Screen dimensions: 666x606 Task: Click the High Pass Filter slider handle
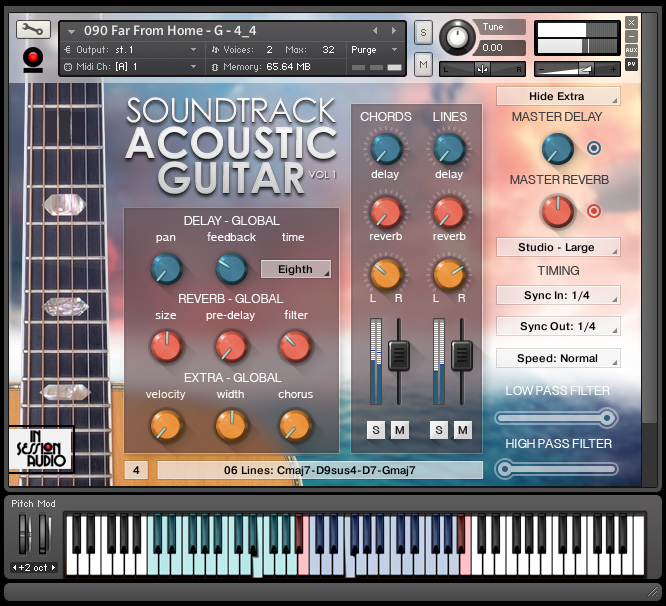[504, 469]
